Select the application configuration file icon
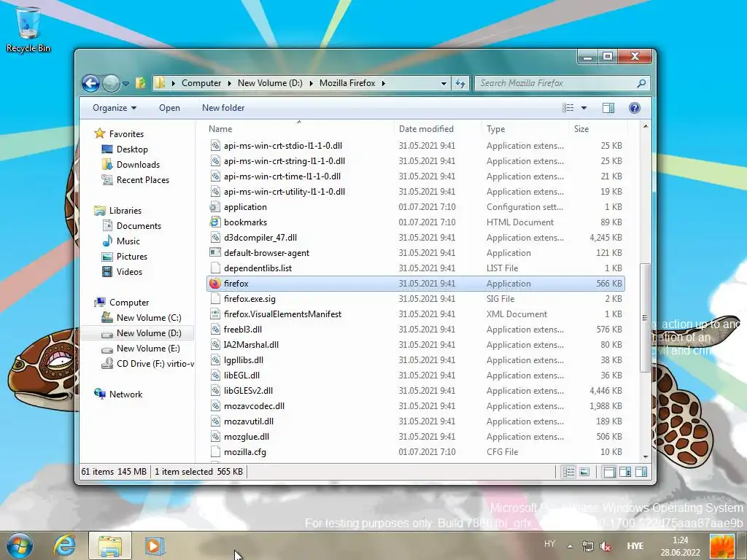This screenshot has height=560, width=747. (x=215, y=207)
